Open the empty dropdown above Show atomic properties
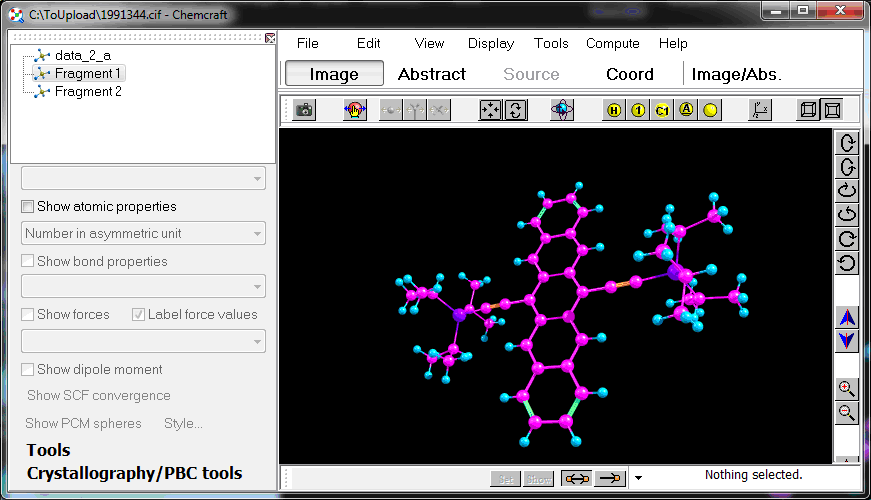The width and height of the screenshot is (871, 500). (143, 179)
